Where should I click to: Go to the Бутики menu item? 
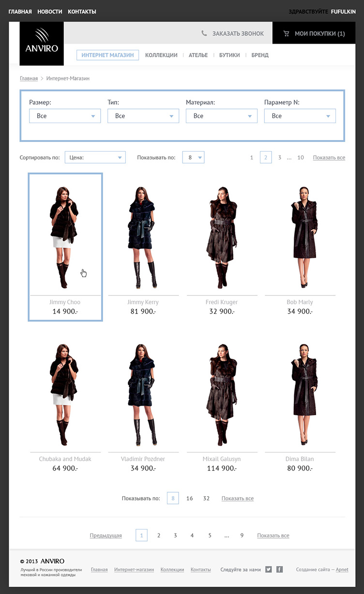click(x=229, y=55)
